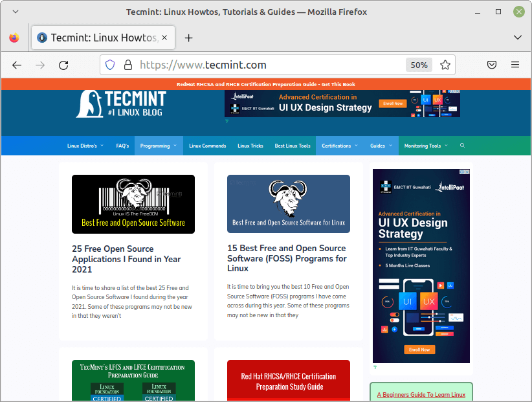
Task: Reload the current page
Action: (x=63, y=65)
